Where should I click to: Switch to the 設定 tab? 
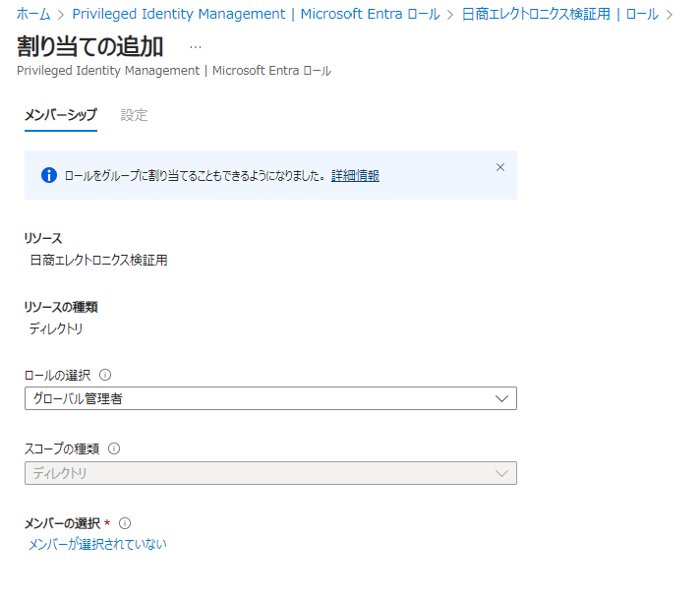tap(134, 115)
